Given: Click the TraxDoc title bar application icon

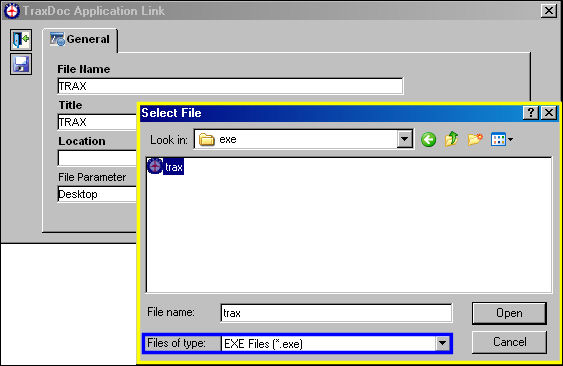Looking at the screenshot, I should (x=12, y=11).
